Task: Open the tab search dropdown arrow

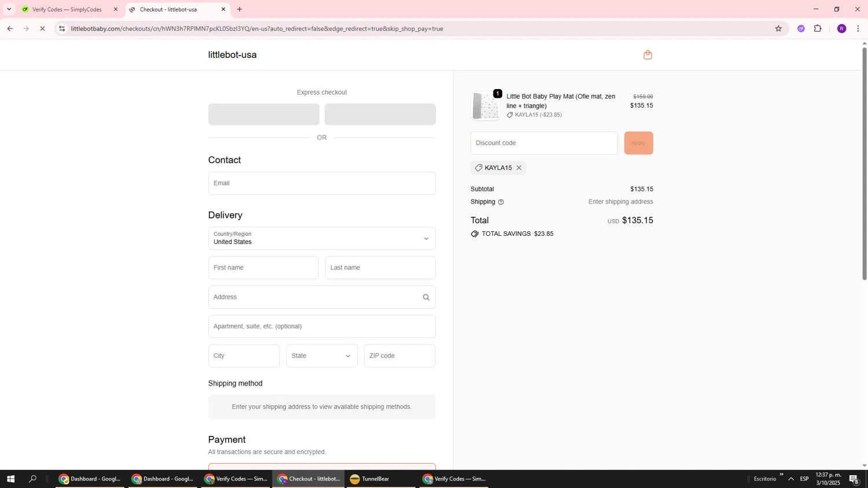Action: [x=9, y=9]
